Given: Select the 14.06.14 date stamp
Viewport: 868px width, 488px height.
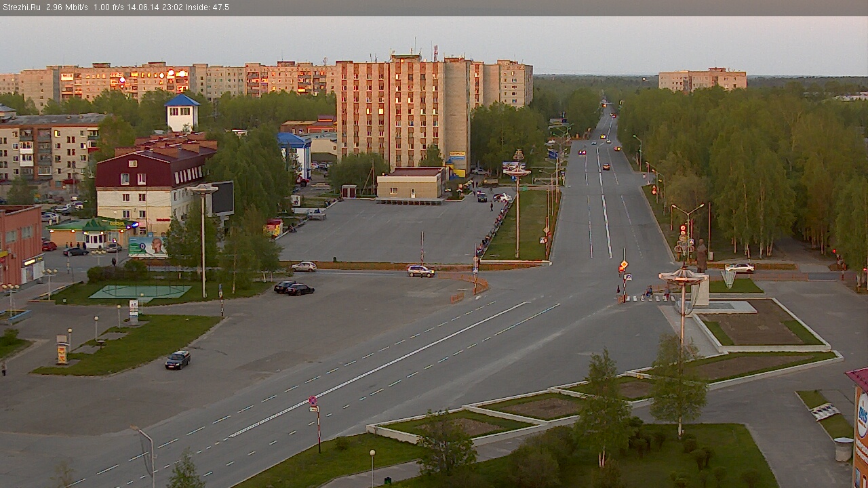Looking at the screenshot, I should pyautogui.click(x=142, y=7).
